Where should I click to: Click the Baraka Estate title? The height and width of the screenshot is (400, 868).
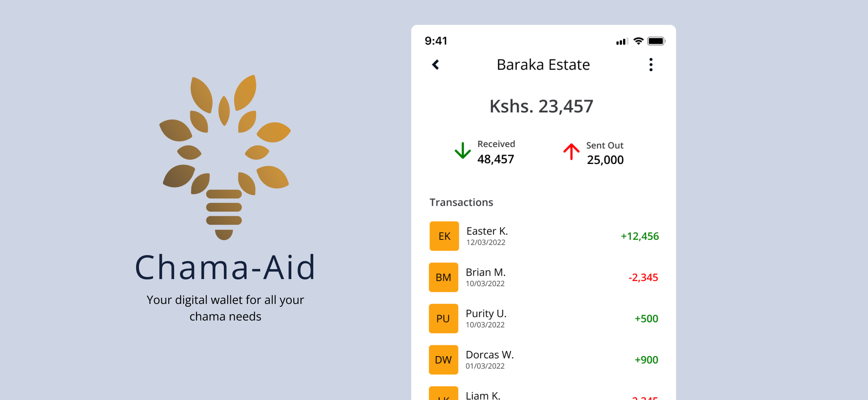click(543, 65)
